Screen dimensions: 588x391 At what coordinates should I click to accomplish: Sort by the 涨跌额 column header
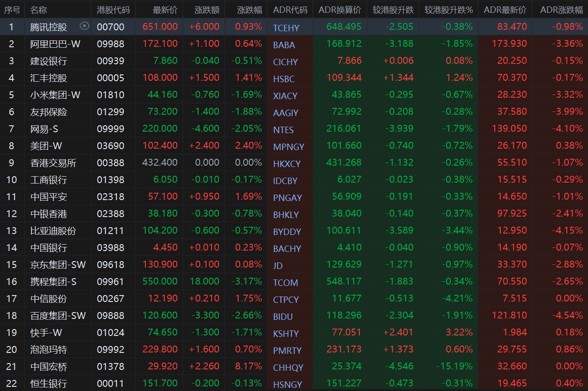tap(207, 10)
